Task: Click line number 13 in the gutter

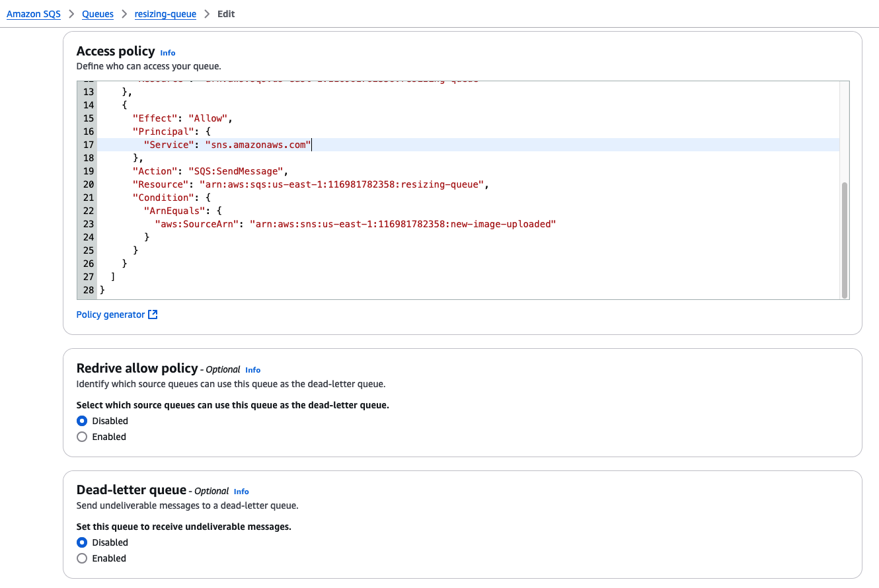Action: [x=89, y=92]
